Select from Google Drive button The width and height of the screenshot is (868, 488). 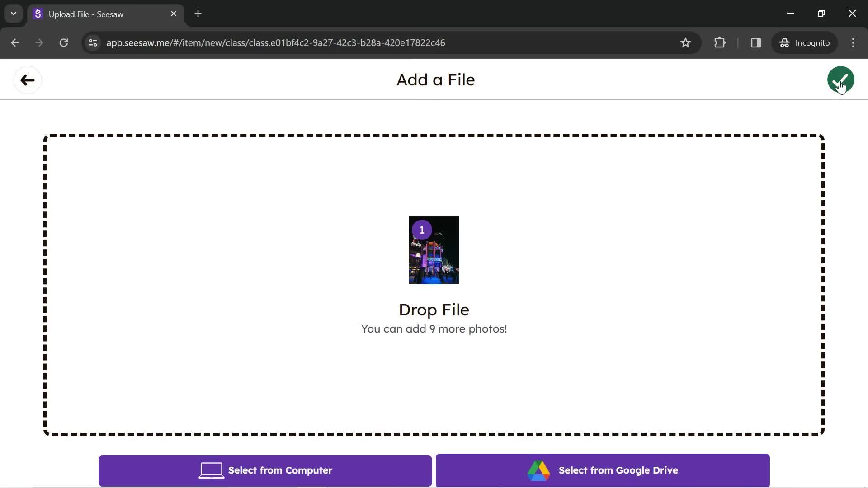click(x=603, y=470)
